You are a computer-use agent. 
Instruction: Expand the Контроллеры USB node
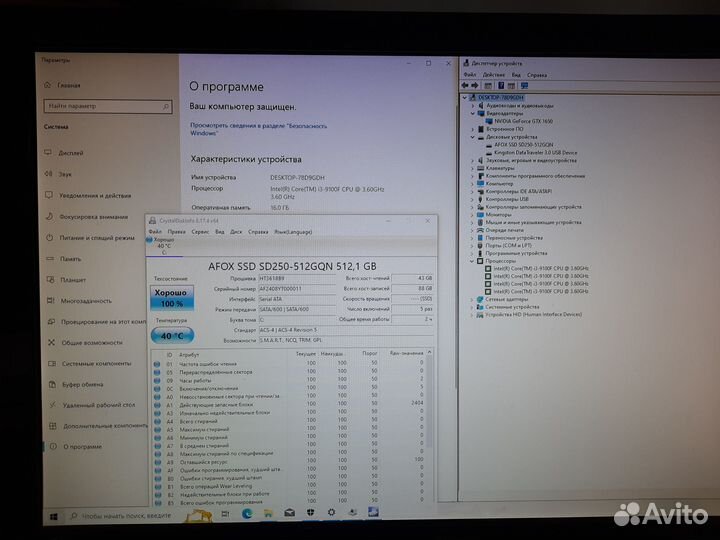472,199
